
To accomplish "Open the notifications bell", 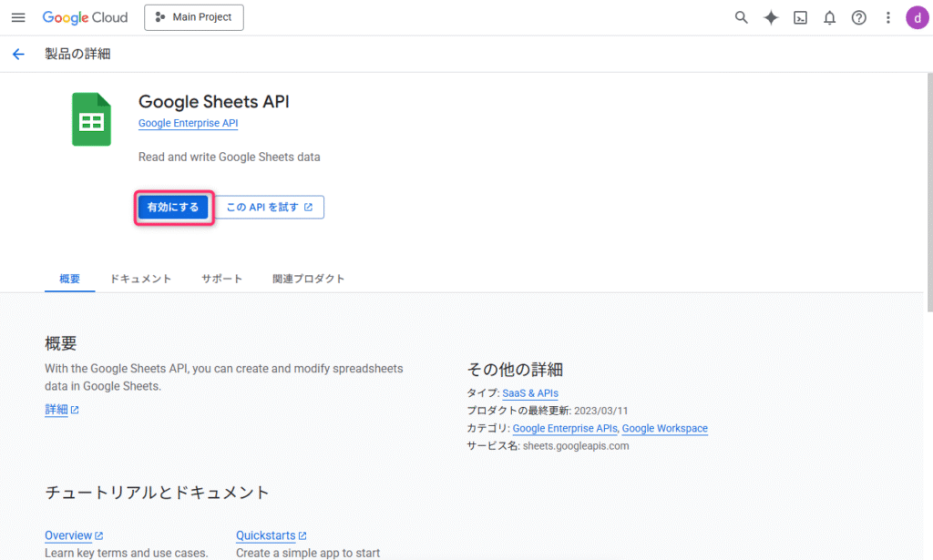I will click(x=829, y=18).
